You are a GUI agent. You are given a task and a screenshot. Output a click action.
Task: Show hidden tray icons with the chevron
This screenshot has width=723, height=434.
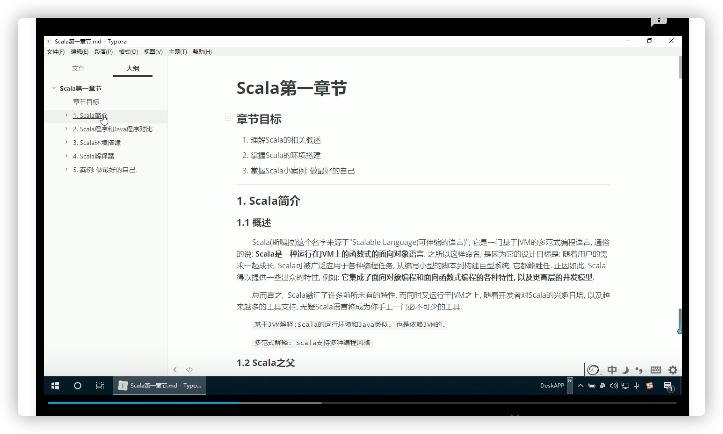[x=581, y=386]
